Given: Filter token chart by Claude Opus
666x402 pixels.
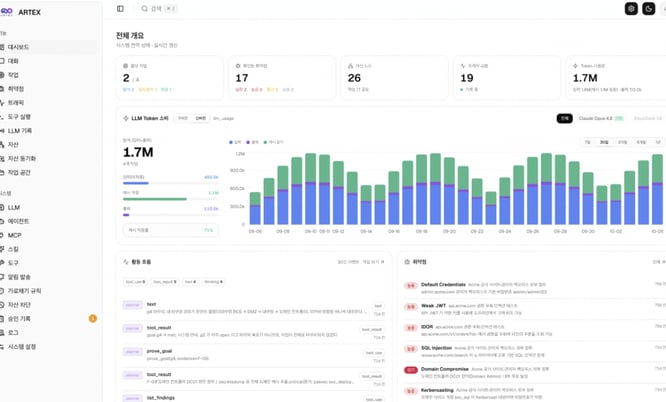Looking at the screenshot, I should coord(601,118).
